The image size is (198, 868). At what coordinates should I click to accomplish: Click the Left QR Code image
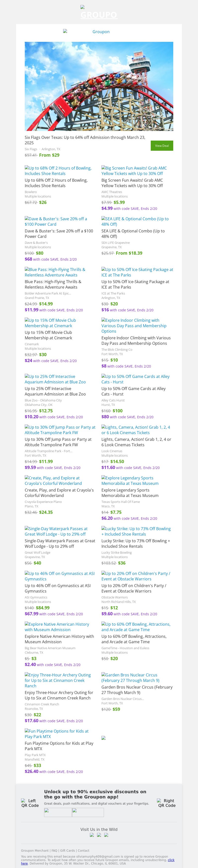[x=30, y=803]
